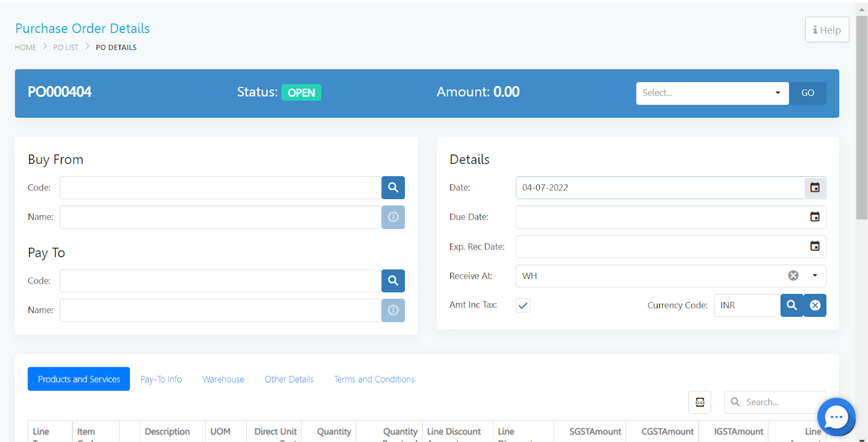Screen dimensions: 868x442
Task: Click the PO000404 order number
Action: coord(60,92)
